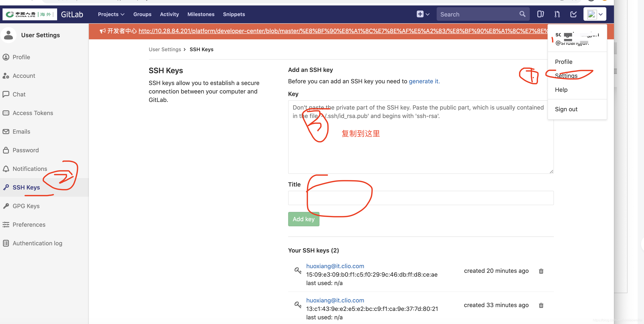Click the Add key button
The image size is (644, 324).
[304, 219]
